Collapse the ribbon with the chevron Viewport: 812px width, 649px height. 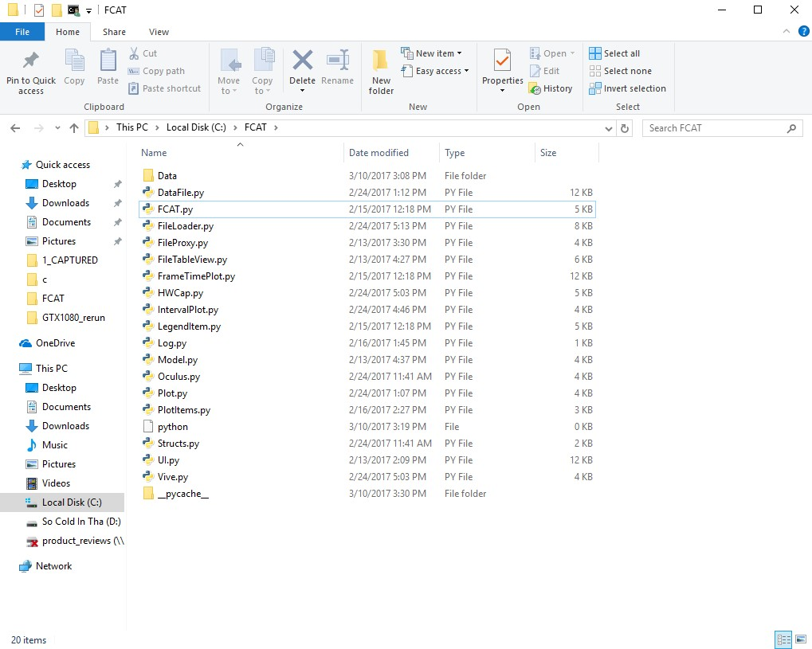(785, 32)
